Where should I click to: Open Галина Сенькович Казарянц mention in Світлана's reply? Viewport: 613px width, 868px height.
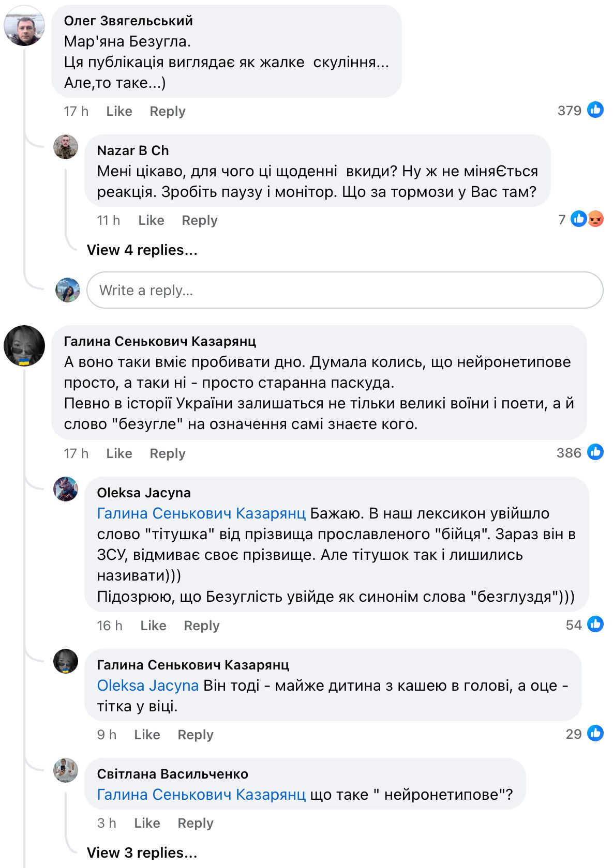pos(201,795)
